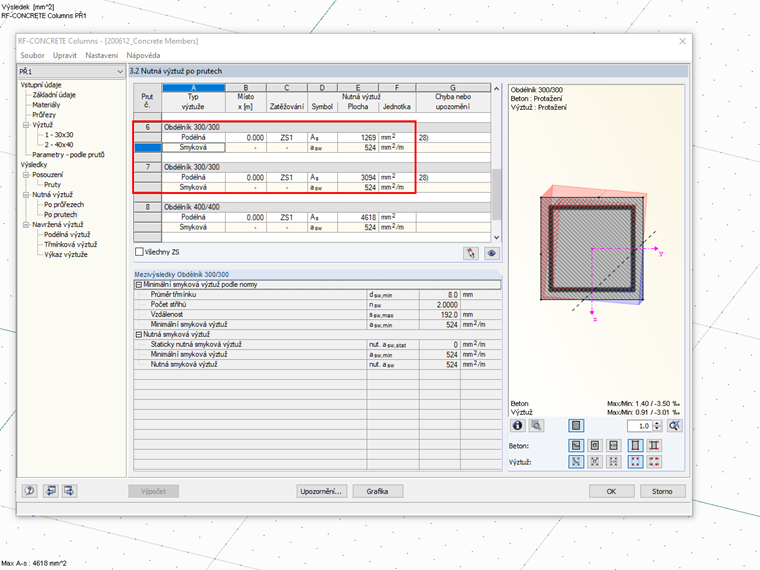Open the Upravit menu
This screenshot has width=760, height=570.
pyautogui.click(x=64, y=55)
